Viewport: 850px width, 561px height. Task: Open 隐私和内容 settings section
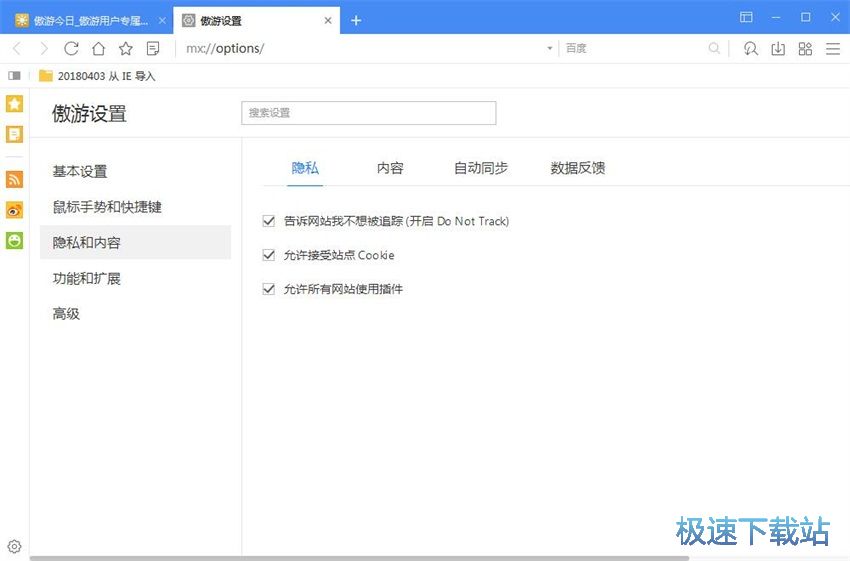click(x=136, y=242)
